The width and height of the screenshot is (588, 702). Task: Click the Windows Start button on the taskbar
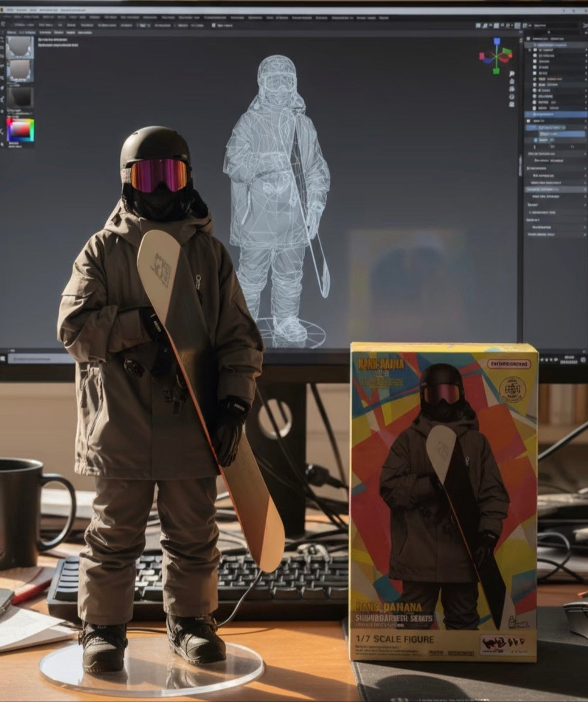pyautogui.click(x=3, y=359)
